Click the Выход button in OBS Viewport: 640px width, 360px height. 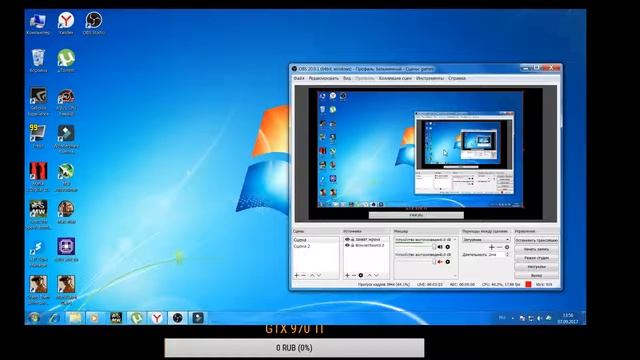pyautogui.click(x=536, y=276)
